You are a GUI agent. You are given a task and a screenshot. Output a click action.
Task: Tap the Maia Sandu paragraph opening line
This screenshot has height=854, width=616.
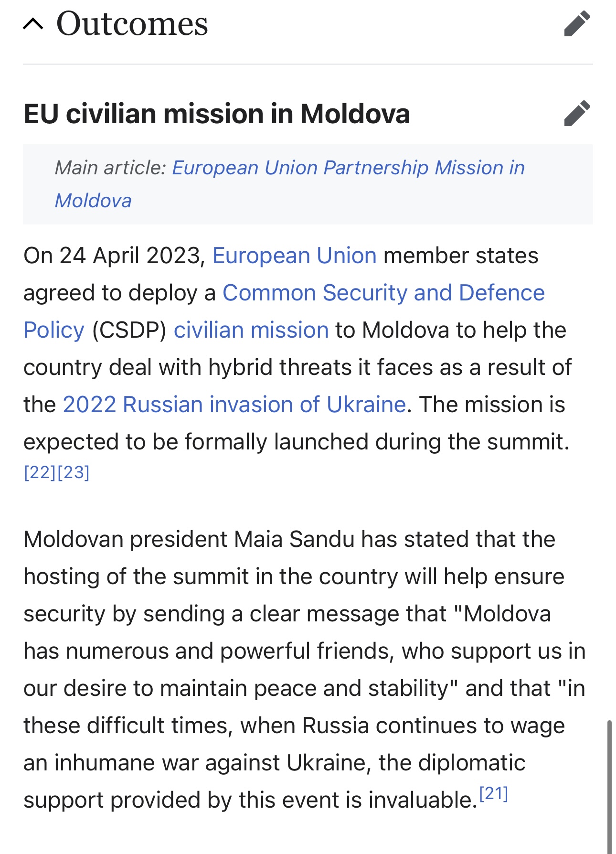289,539
